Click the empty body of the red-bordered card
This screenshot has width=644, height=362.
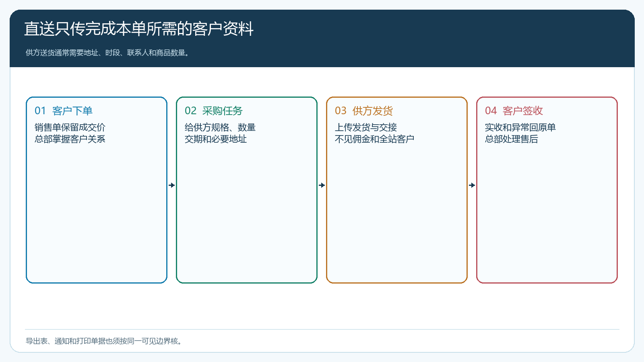[x=547, y=213]
